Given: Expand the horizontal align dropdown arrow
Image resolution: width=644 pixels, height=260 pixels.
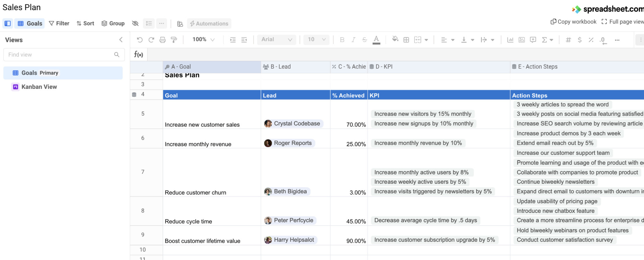Looking at the screenshot, I should 453,40.
